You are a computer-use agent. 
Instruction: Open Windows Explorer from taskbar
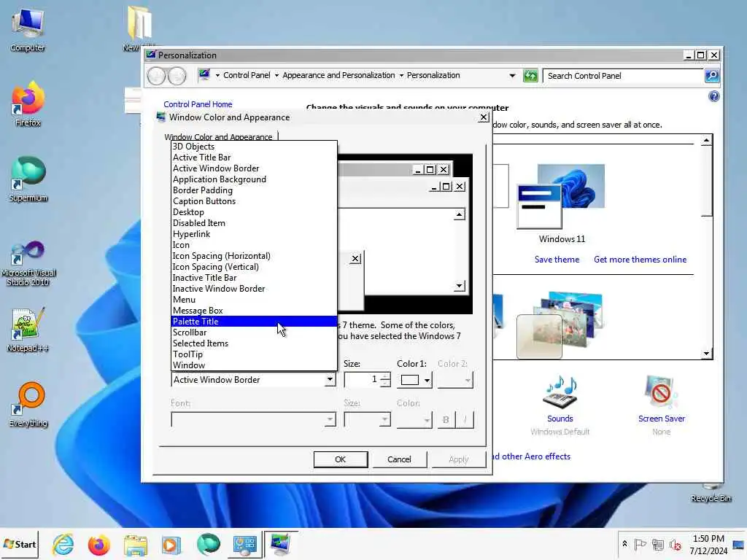coord(136,544)
